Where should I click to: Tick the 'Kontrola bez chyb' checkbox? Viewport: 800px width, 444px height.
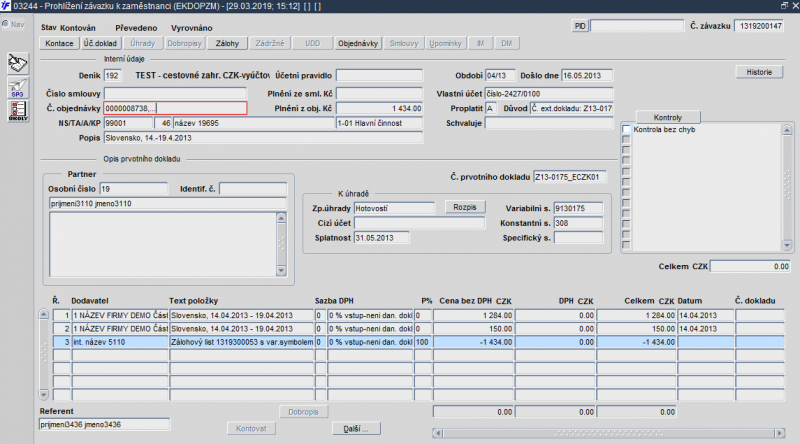click(x=627, y=130)
